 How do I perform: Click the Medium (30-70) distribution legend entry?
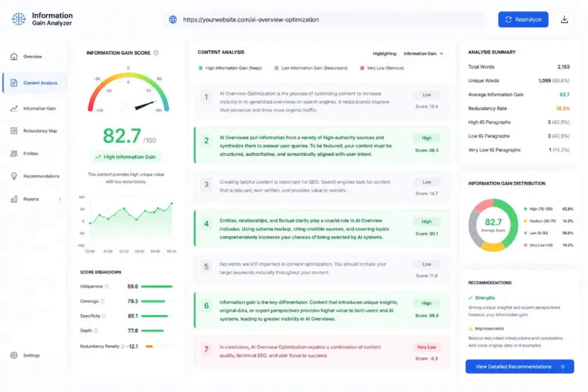[548, 221]
